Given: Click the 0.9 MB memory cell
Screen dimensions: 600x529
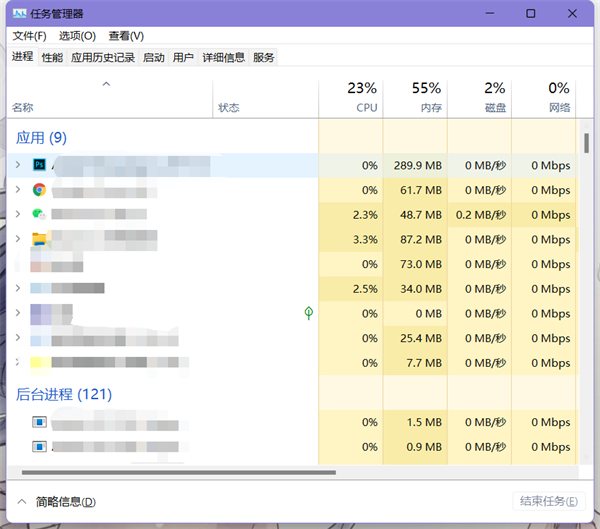Looking at the screenshot, I should pos(415,447).
